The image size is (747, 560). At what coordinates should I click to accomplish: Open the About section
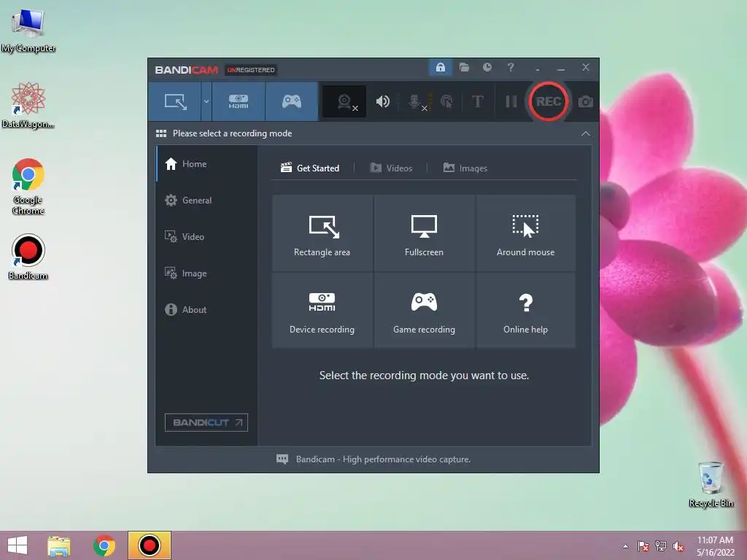tap(206, 309)
